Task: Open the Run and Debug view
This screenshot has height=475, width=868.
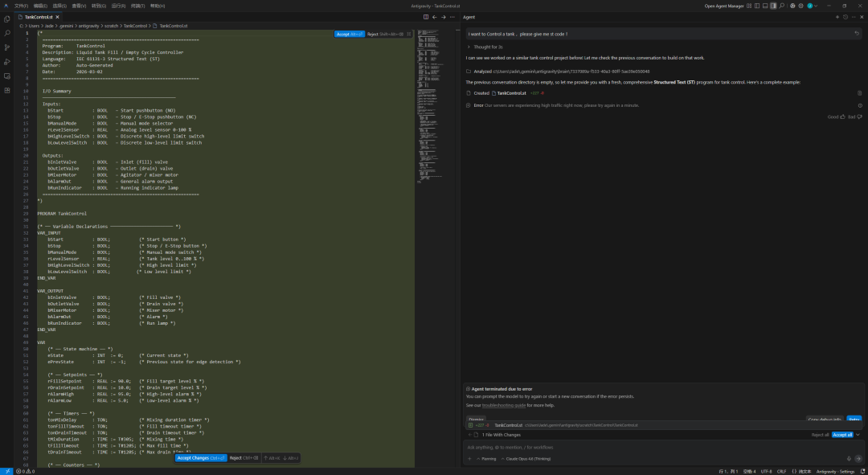Action: point(7,62)
